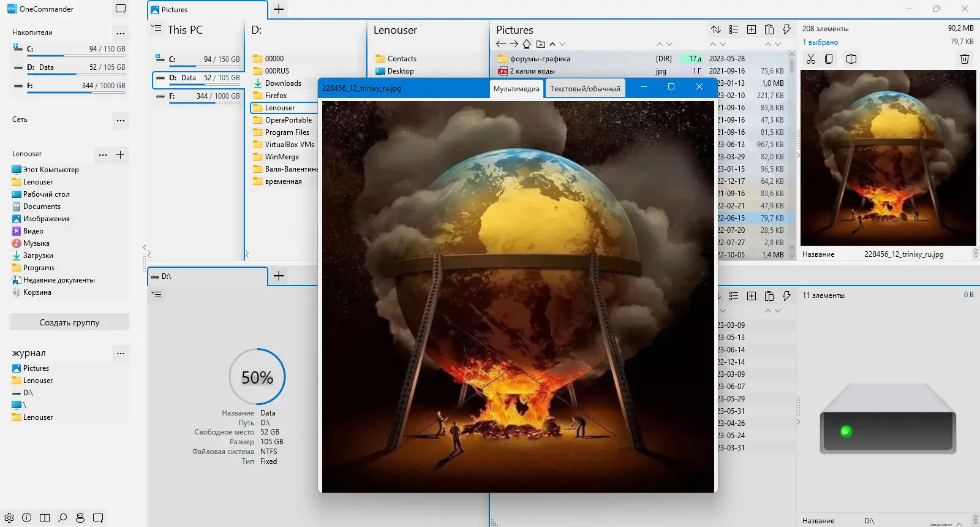This screenshot has height=527, width=980.
Task: Select drive C: in the Накопители sidebar list
Action: tap(69, 49)
